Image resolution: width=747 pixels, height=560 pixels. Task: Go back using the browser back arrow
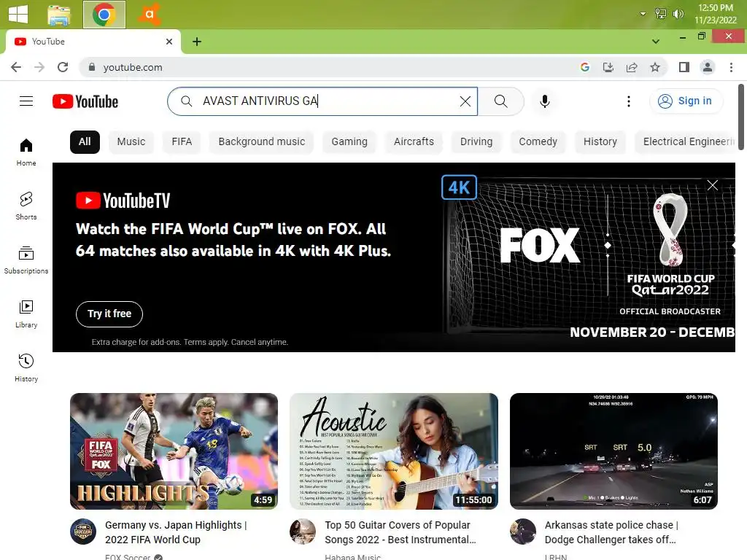(x=16, y=67)
